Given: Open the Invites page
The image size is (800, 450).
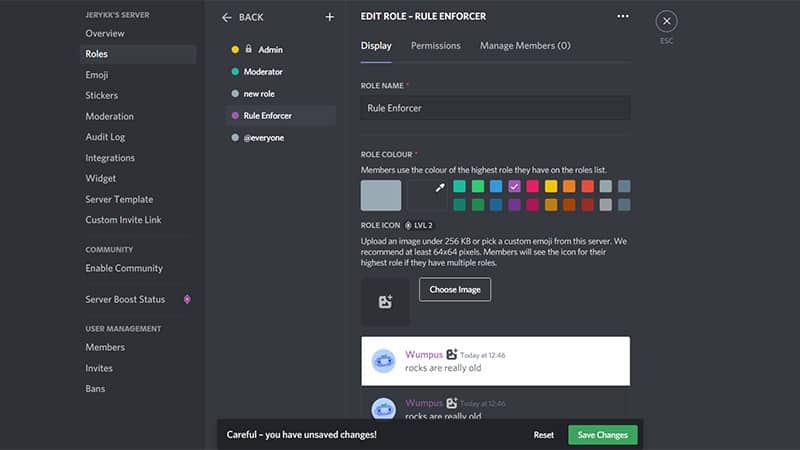Looking at the screenshot, I should click(x=138, y=368).
